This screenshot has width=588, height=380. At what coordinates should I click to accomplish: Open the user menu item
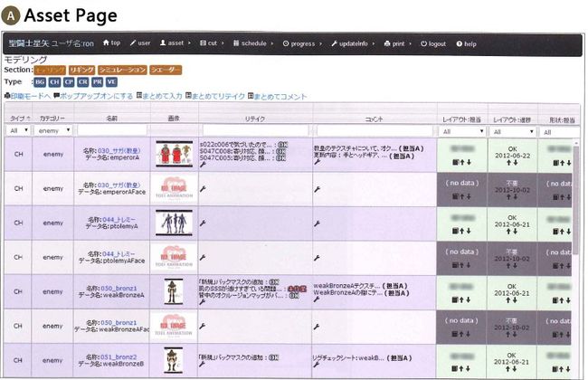(x=140, y=43)
